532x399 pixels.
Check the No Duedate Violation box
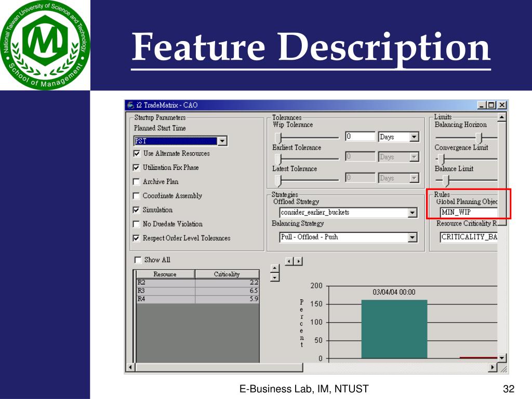click(x=137, y=224)
